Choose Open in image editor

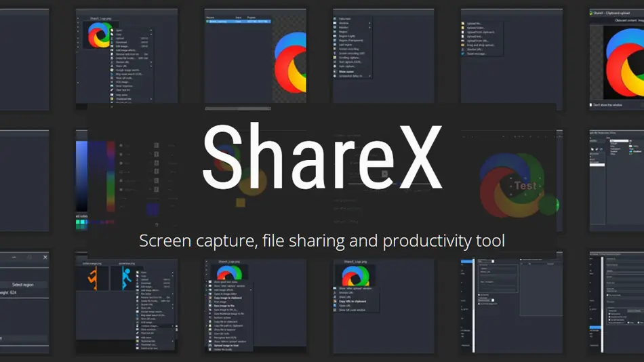226,294
